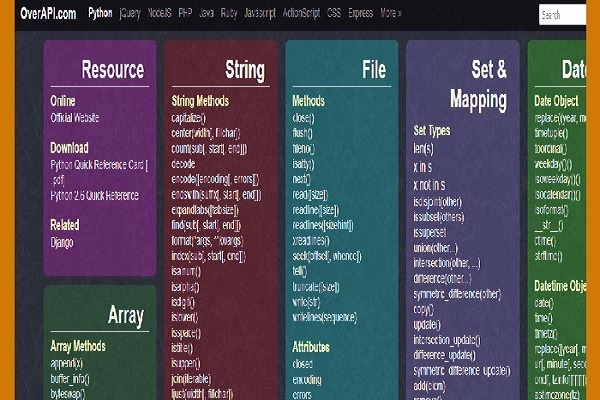Open the related Django link
The image size is (600, 400).
coord(62,243)
